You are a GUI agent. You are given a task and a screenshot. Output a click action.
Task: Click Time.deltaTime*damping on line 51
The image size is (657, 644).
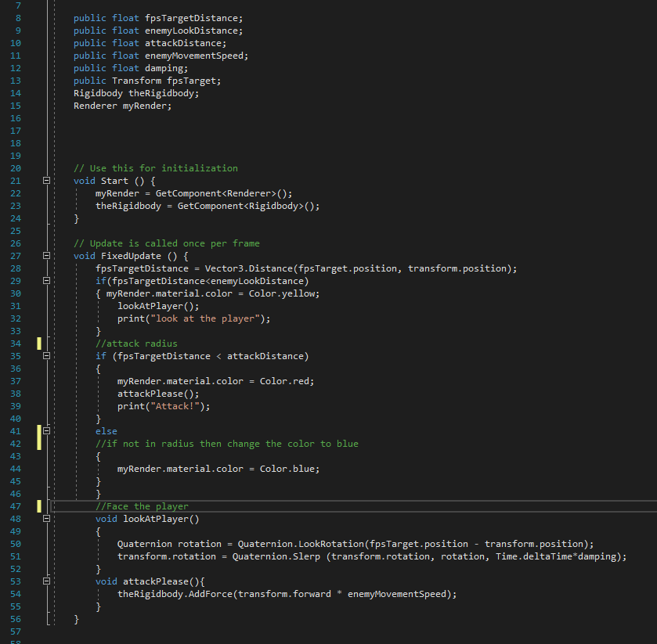point(556,556)
